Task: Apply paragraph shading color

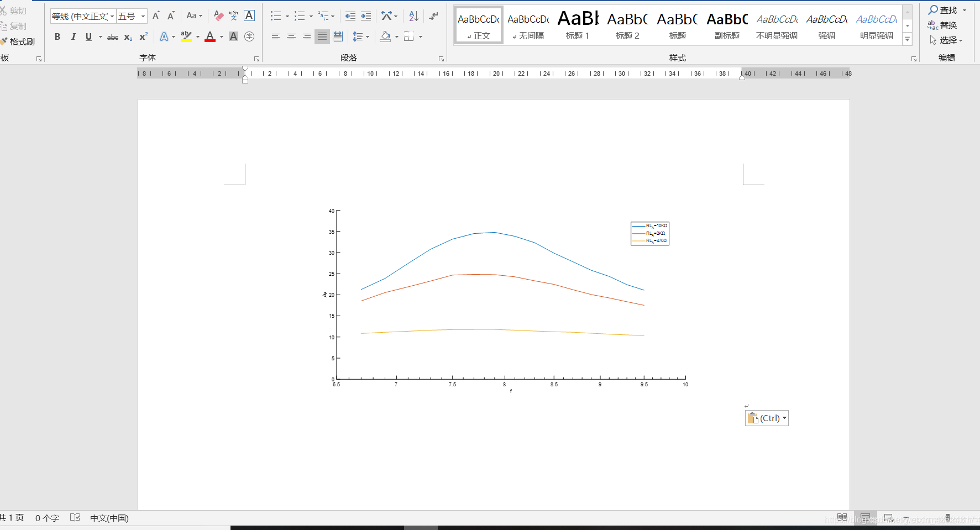Action: 386,37
